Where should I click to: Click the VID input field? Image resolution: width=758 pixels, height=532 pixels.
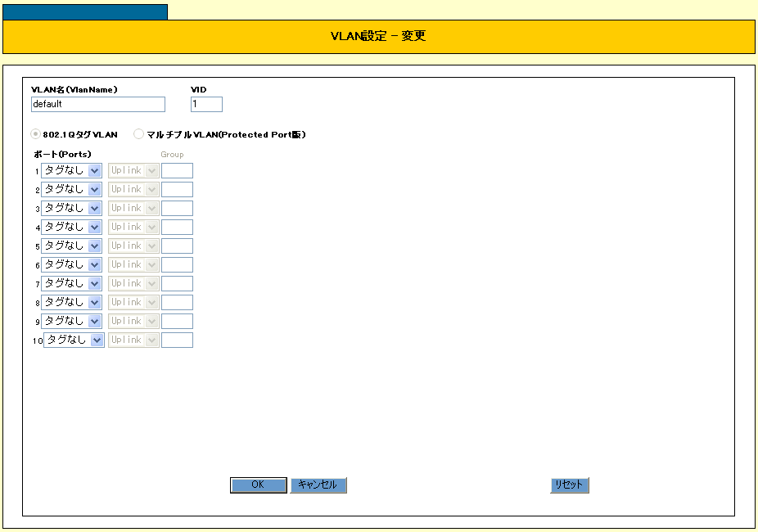pyautogui.click(x=206, y=104)
